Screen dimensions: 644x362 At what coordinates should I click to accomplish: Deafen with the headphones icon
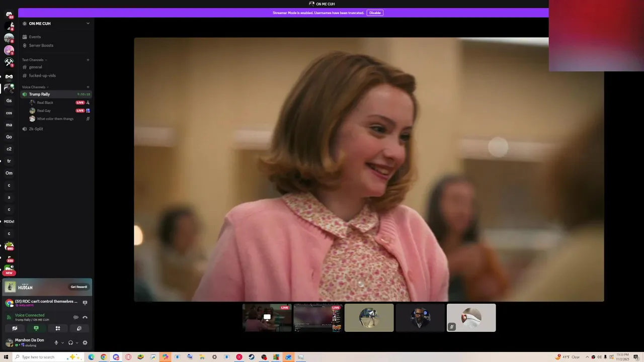coord(70,343)
